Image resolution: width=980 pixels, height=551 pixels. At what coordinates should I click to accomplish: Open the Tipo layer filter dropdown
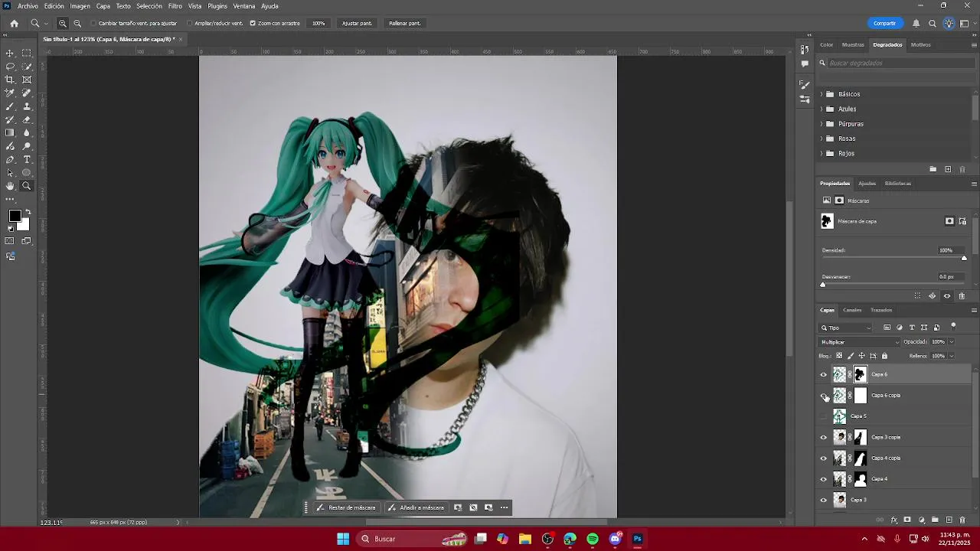[846, 328]
